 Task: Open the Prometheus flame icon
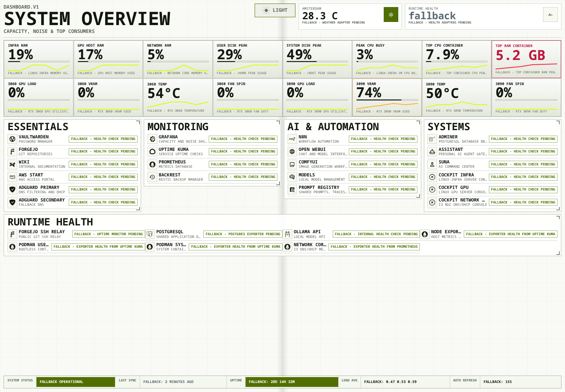click(x=152, y=164)
